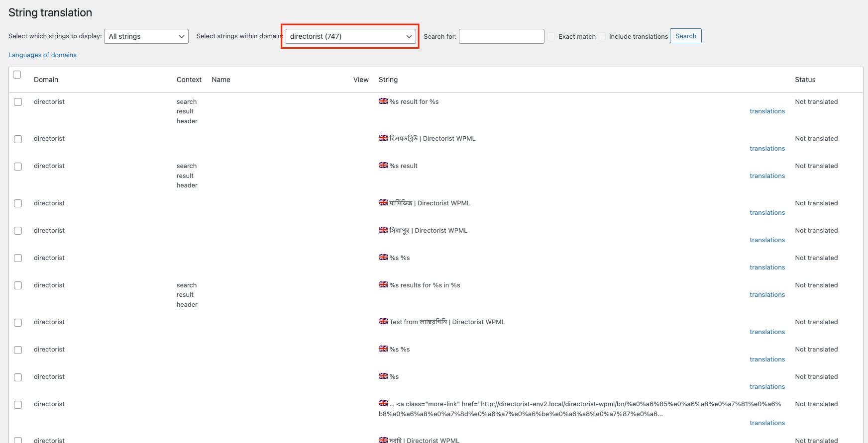Open translations for '%s result for %s'
Viewport: 868px width, 443px height.
point(767,111)
